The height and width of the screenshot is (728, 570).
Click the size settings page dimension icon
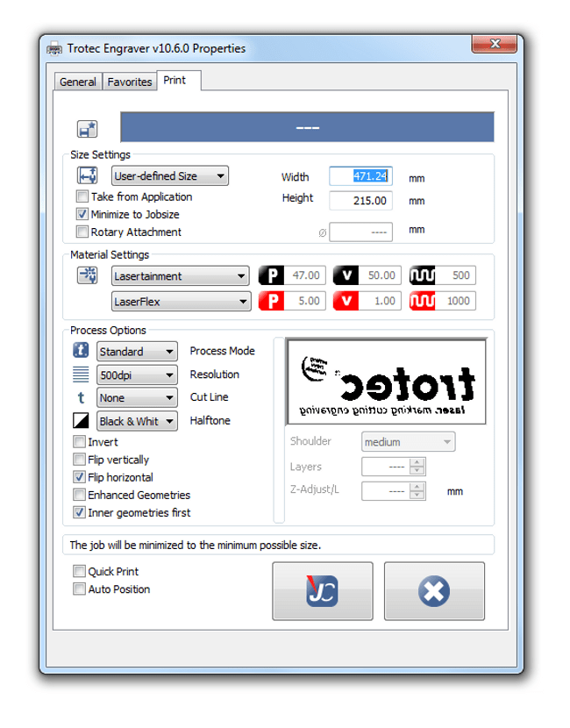tap(87, 176)
